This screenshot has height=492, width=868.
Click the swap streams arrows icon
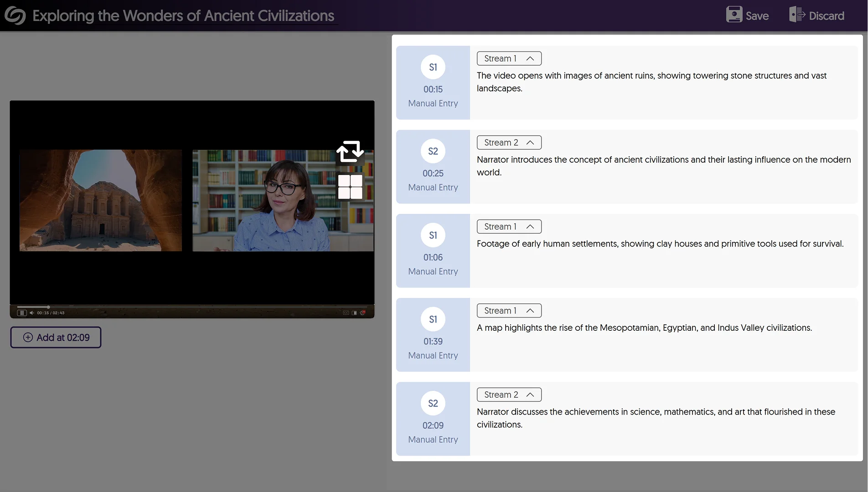(350, 152)
